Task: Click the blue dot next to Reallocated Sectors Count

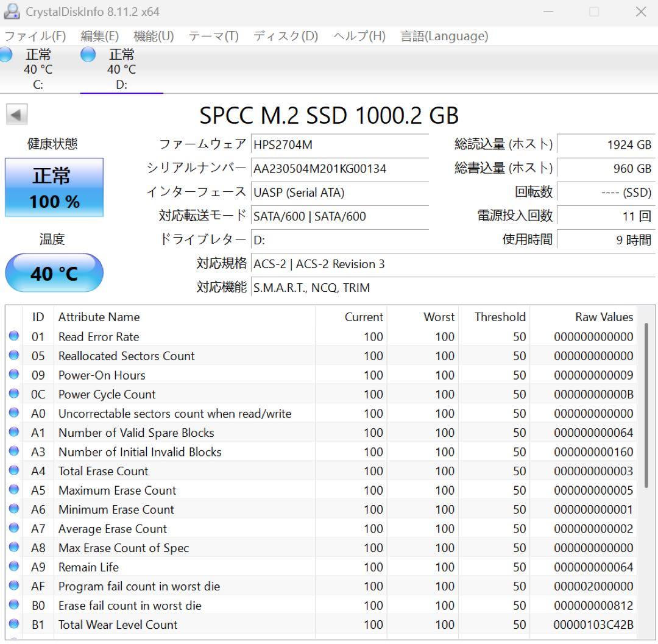Action: [14, 356]
